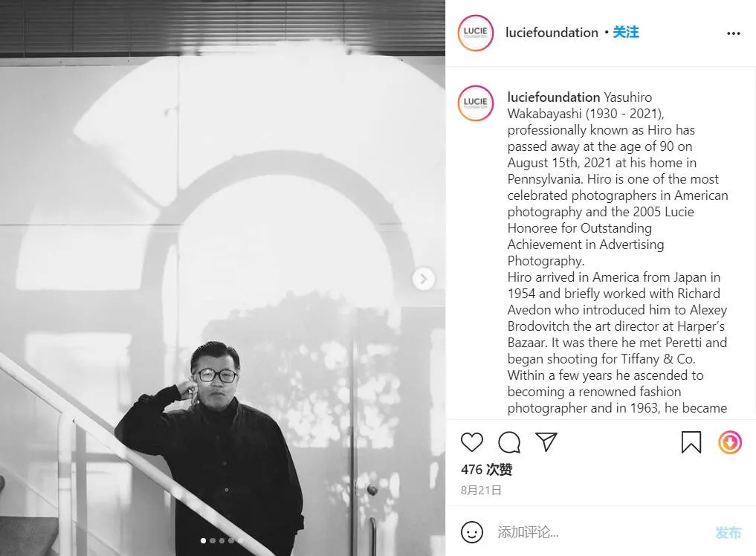
Task: View likes list at 476 次赞
Action: 486,469
